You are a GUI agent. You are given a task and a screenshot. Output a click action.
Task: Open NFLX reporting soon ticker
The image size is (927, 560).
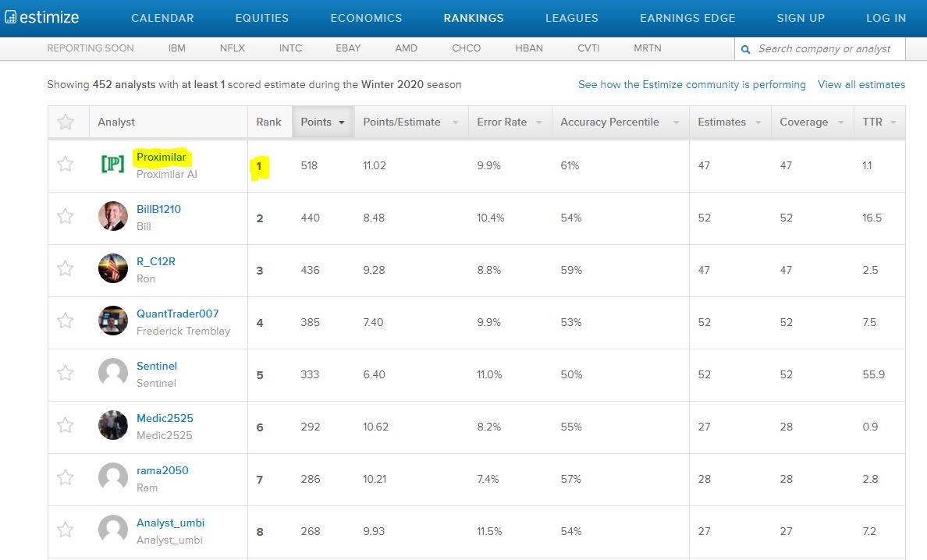point(233,48)
